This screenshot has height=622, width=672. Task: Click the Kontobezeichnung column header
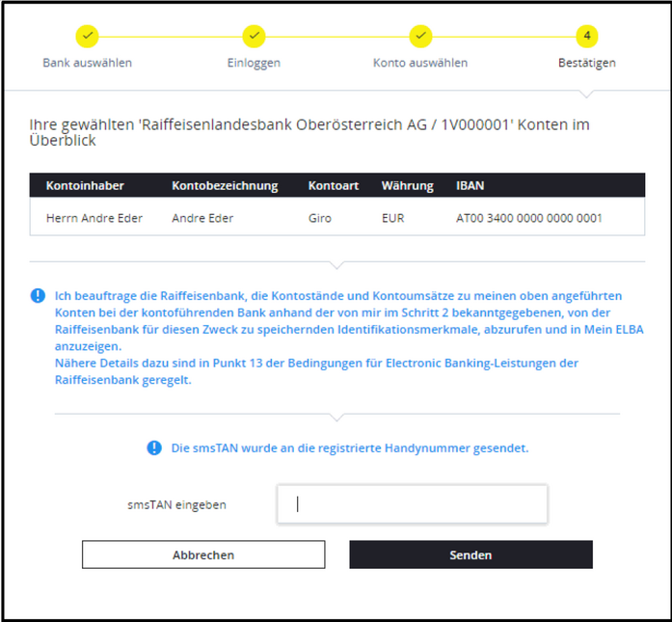pos(225,185)
